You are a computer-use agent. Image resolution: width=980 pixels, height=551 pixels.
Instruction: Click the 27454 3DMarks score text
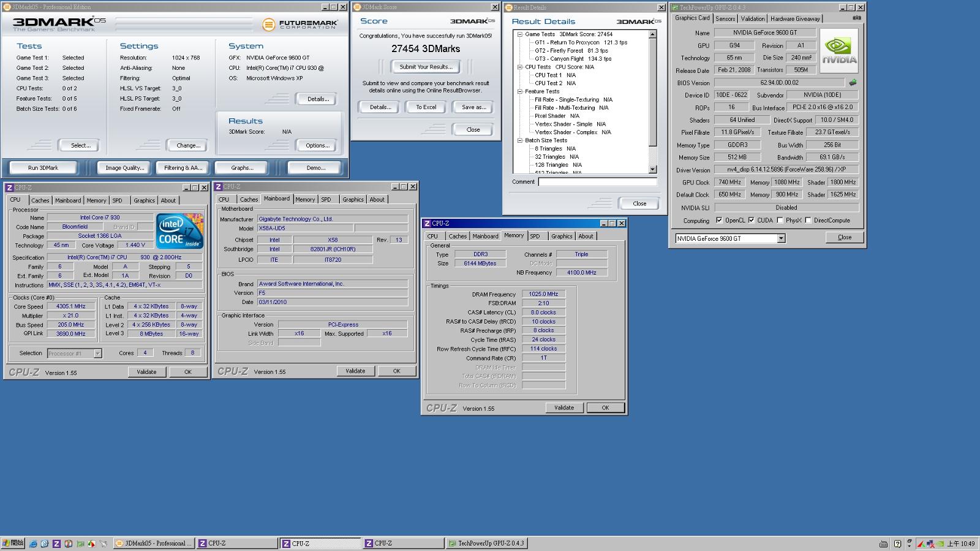pos(426,48)
